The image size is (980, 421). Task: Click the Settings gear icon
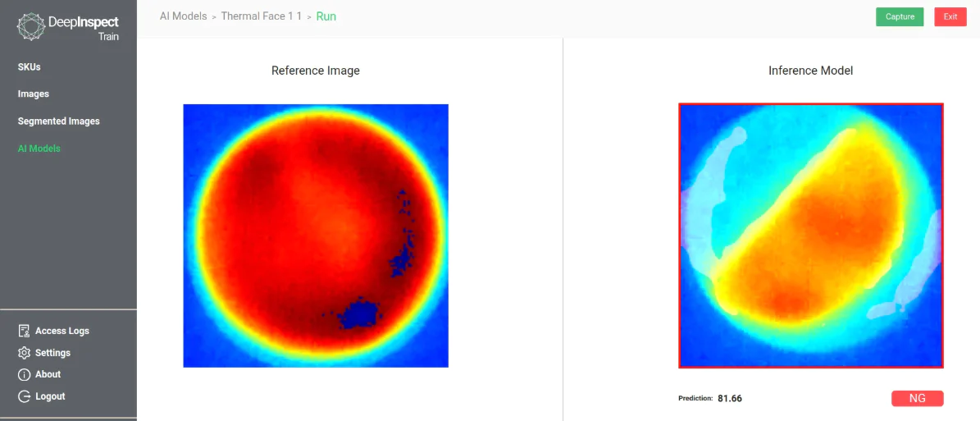click(x=25, y=353)
